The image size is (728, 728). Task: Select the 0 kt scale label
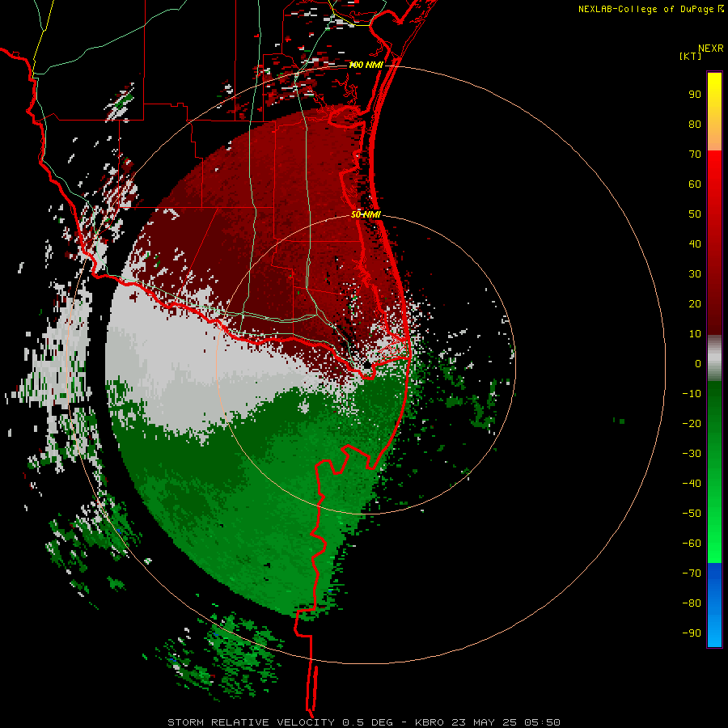(698, 363)
